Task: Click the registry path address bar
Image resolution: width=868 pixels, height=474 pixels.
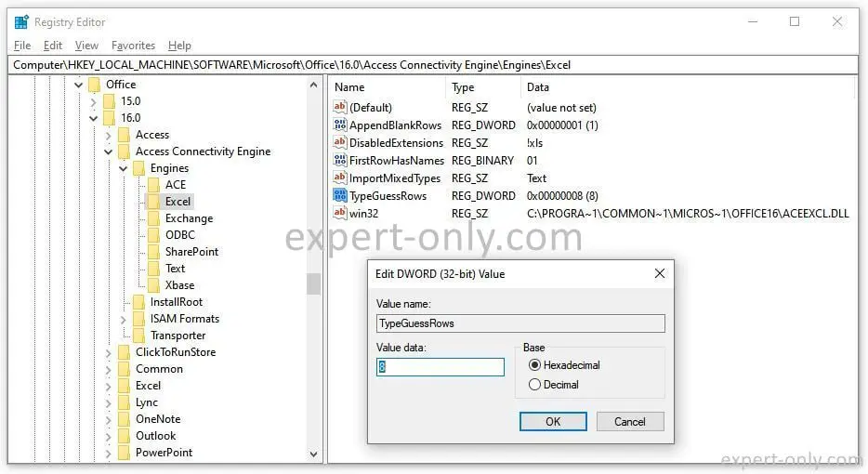Action: click(x=433, y=65)
